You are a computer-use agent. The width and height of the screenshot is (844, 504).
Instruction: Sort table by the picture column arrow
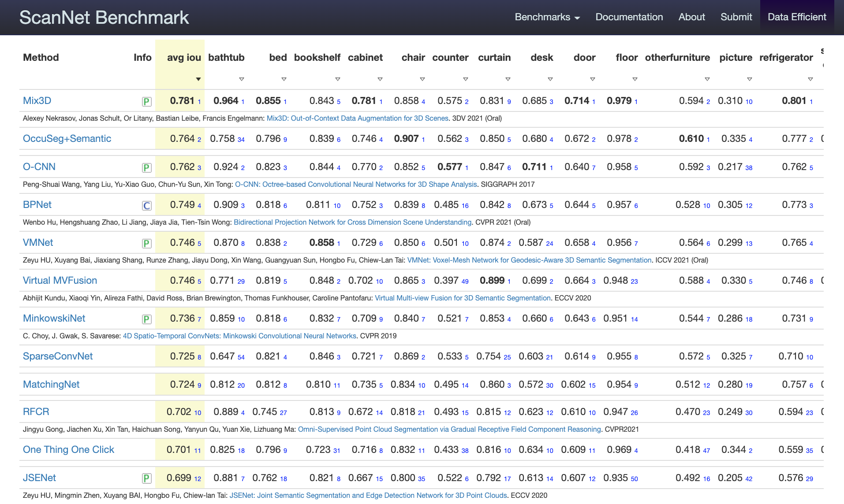point(750,79)
